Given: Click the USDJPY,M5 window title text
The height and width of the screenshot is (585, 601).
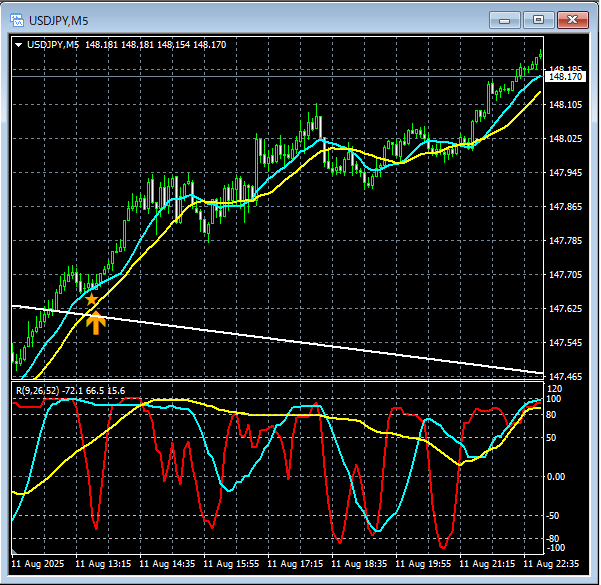Looking at the screenshot, I should 59,21.
